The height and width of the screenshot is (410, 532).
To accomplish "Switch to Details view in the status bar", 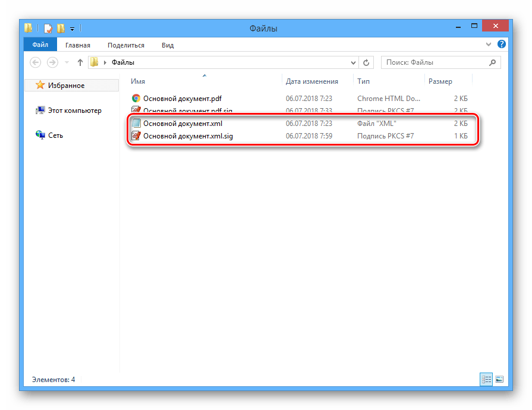I will point(487,379).
